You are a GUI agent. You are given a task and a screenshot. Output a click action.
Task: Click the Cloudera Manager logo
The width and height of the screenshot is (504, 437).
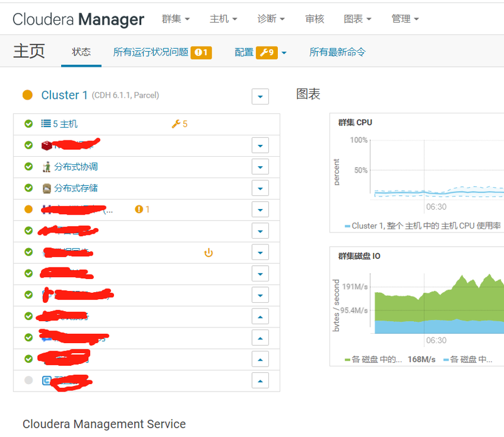(x=78, y=20)
